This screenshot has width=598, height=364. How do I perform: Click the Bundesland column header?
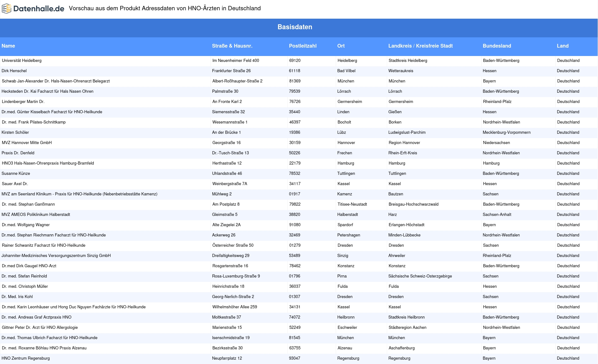point(497,46)
